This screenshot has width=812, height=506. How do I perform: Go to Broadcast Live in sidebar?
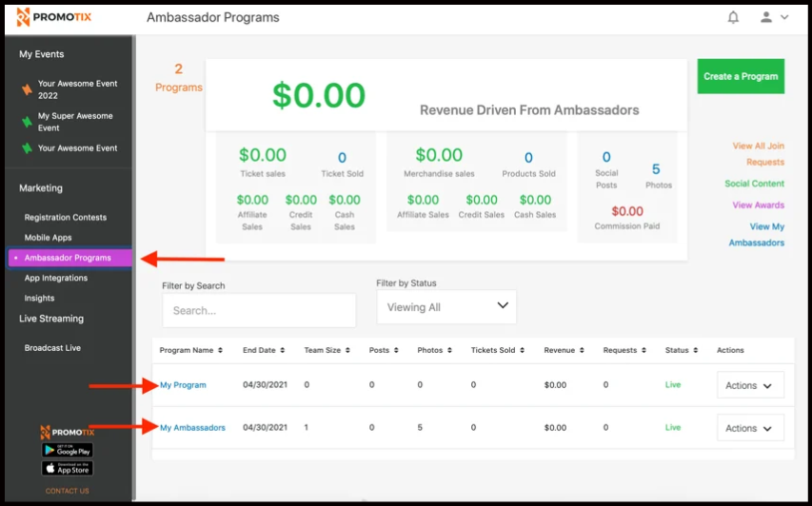pyautogui.click(x=52, y=348)
